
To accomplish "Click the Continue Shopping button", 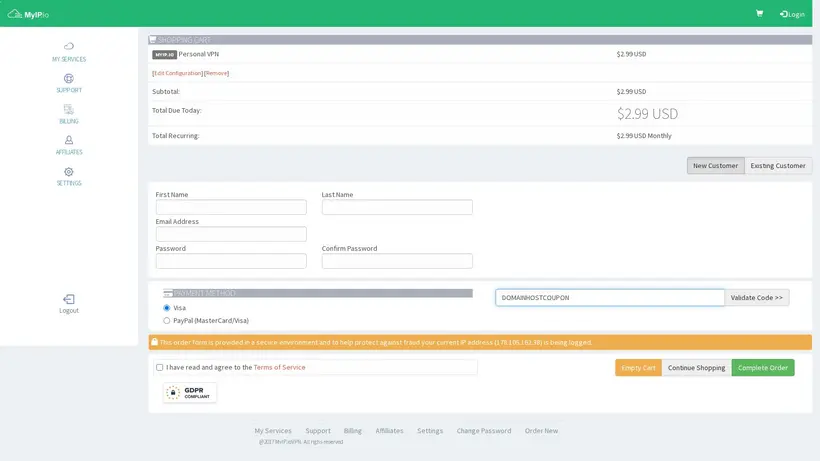I will 696,367.
